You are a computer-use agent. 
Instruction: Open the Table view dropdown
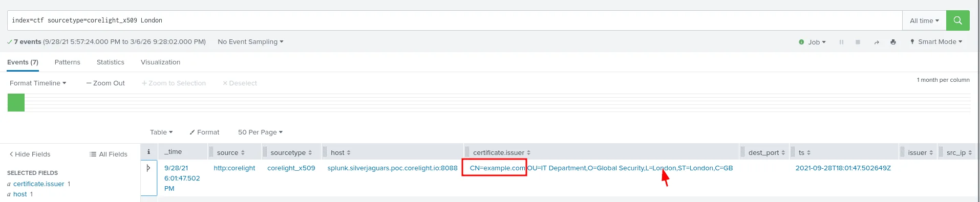point(161,132)
